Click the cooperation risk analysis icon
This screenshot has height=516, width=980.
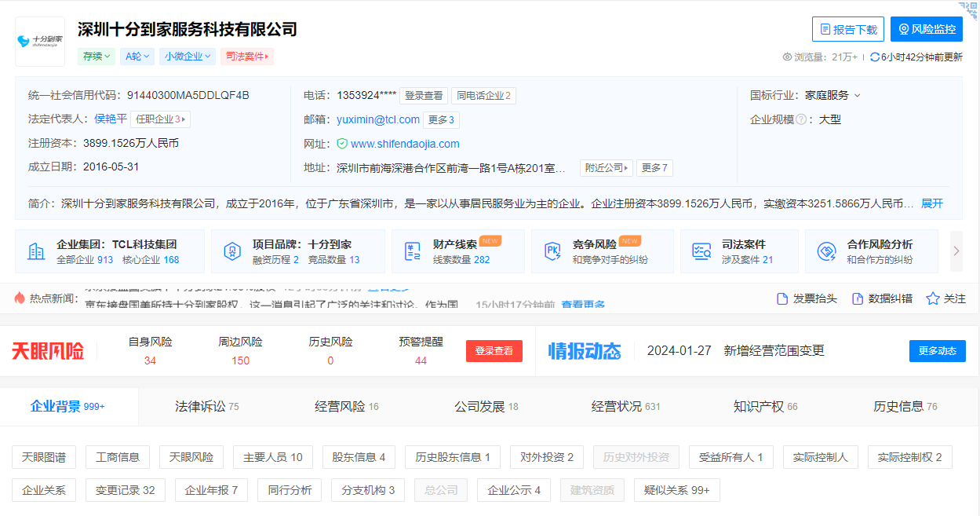[x=826, y=251]
